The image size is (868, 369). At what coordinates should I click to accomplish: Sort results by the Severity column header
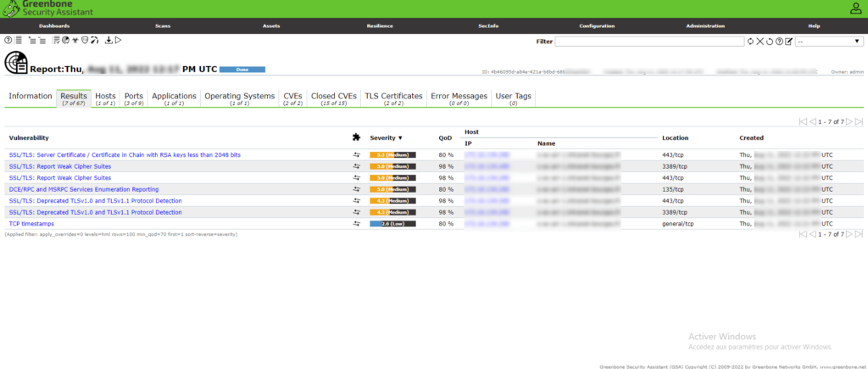click(386, 137)
